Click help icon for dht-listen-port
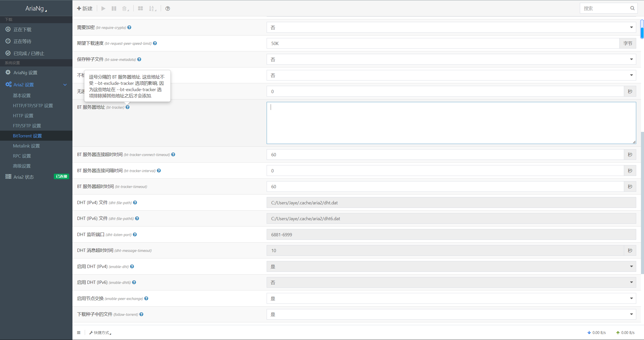644x340 pixels. click(135, 235)
